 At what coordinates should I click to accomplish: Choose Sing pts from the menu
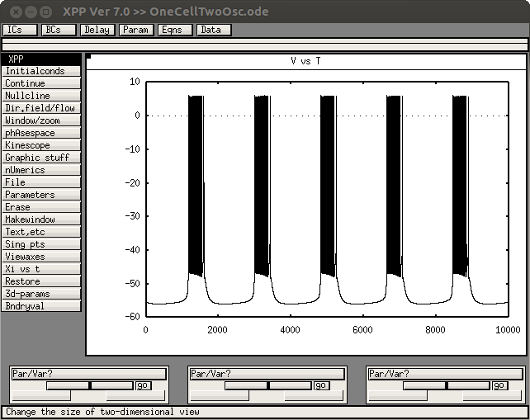(x=41, y=244)
